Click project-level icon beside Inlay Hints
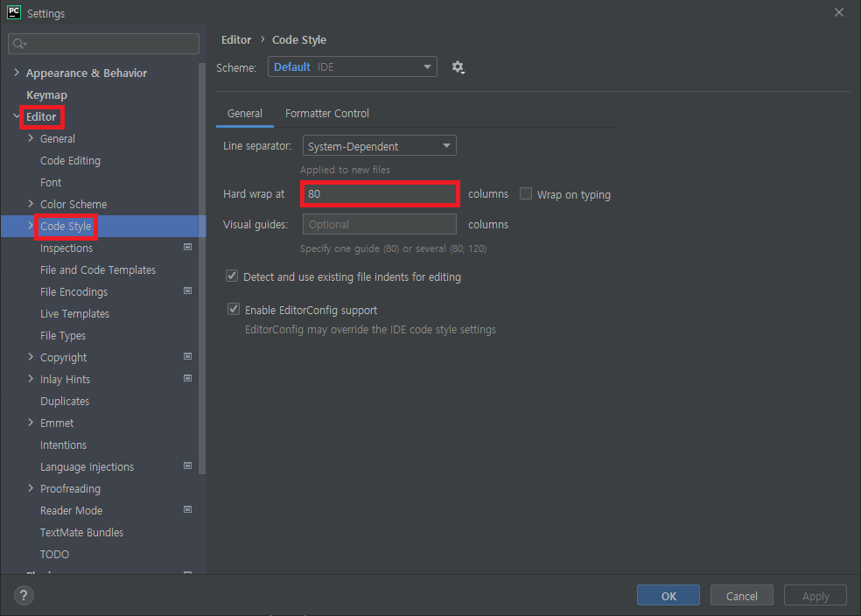Viewport: 861px width, 616px height. (188, 379)
